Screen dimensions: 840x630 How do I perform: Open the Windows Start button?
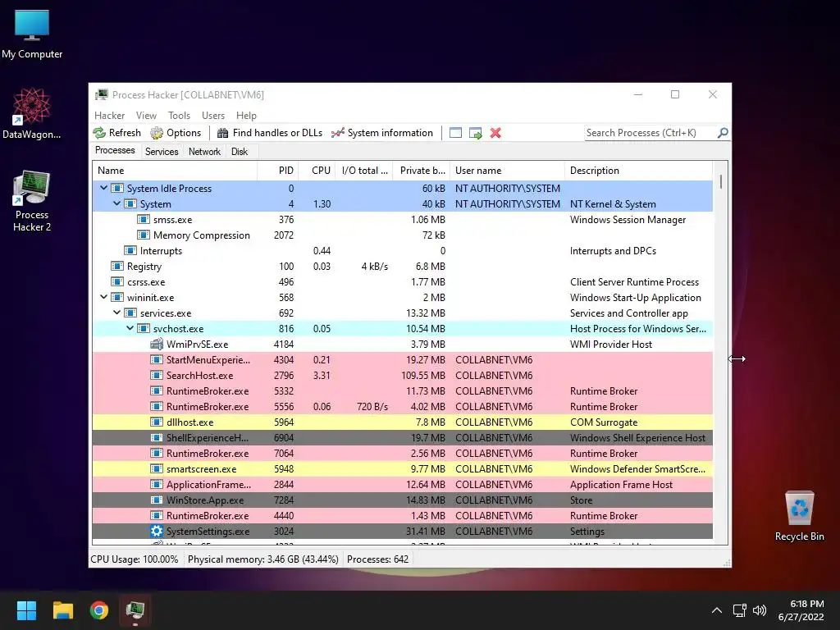point(26,610)
